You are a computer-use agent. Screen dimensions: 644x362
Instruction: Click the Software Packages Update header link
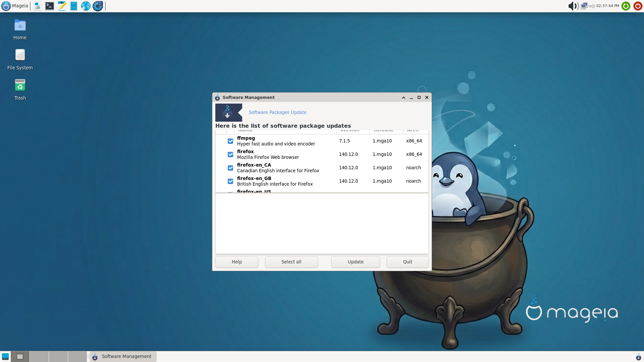[x=278, y=112]
